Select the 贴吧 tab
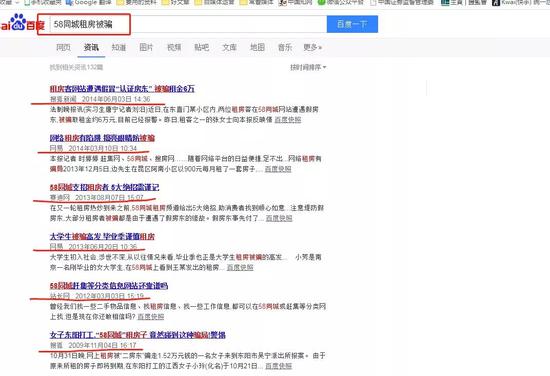The width and height of the screenshot is (550, 376). (x=202, y=47)
